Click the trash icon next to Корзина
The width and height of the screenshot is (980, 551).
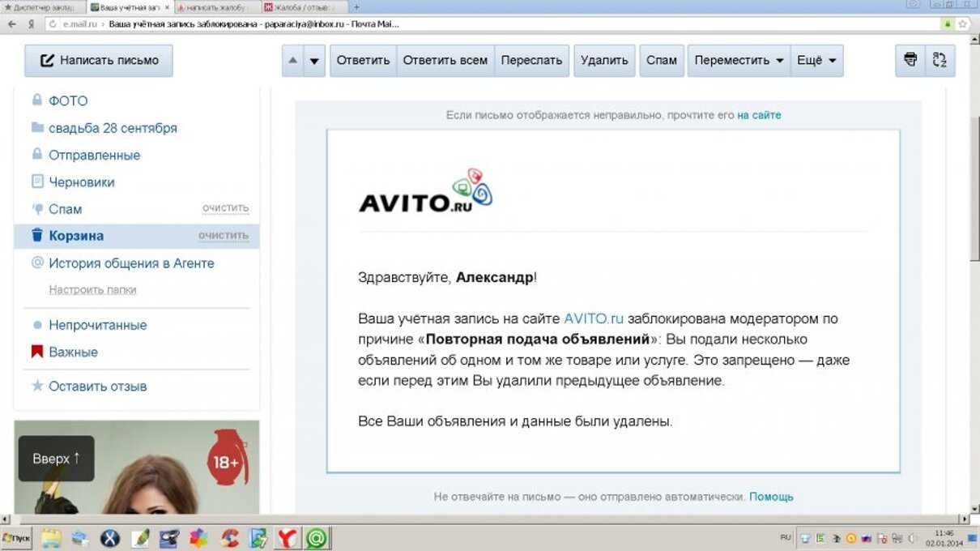tap(37, 236)
